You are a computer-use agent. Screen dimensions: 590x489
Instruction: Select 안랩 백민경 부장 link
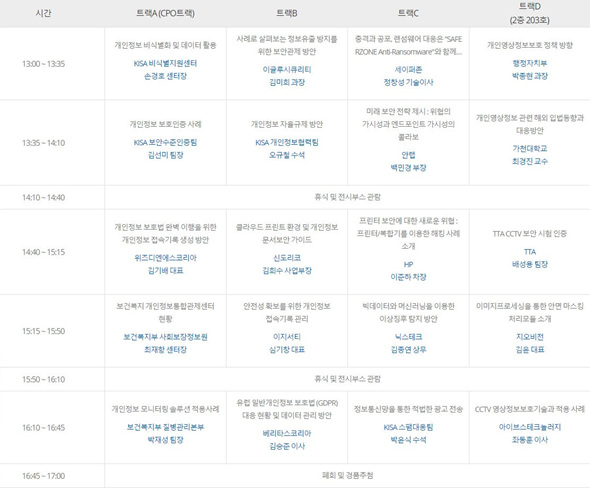pyautogui.click(x=408, y=161)
